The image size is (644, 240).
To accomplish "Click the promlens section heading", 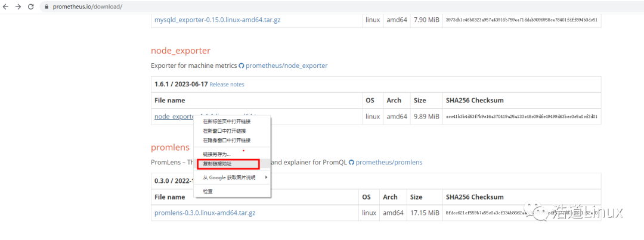I will click(x=170, y=148).
